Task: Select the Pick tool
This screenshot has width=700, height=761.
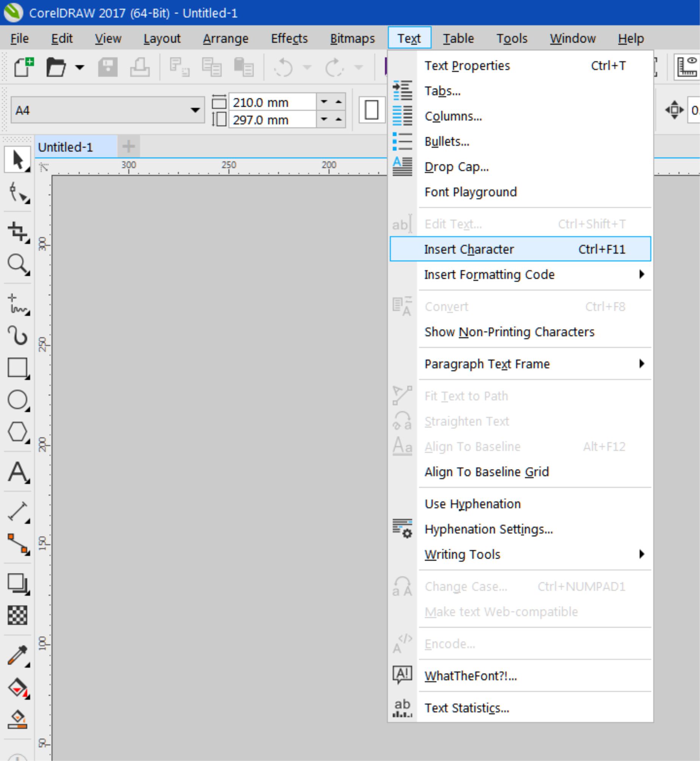Action: (17, 159)
